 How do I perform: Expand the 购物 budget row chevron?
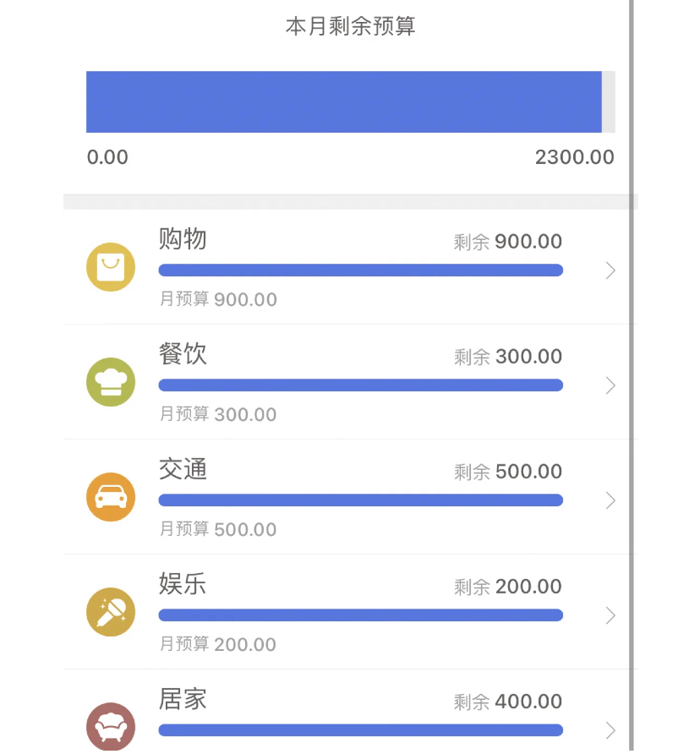click(x=610, y=270)
